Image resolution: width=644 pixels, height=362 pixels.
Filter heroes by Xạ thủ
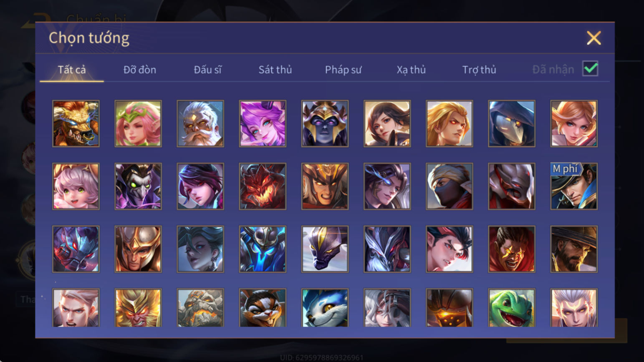pos(411,70)
